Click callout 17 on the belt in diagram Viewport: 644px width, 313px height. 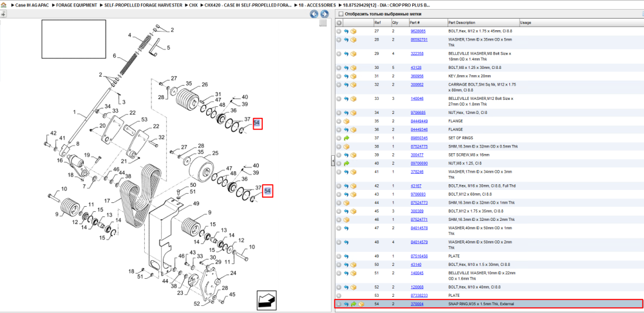108,202
